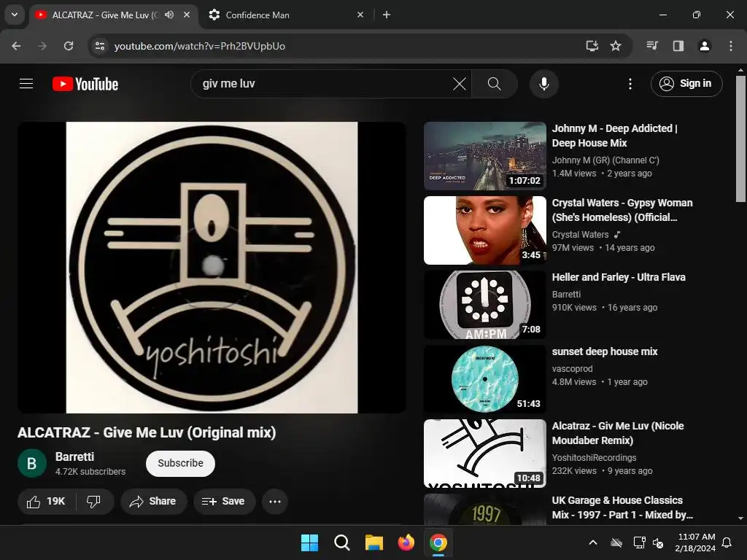Open 'UK Garage & House Classics Mix' title
This screenshot has height=560, width=747.
point(622,507)
